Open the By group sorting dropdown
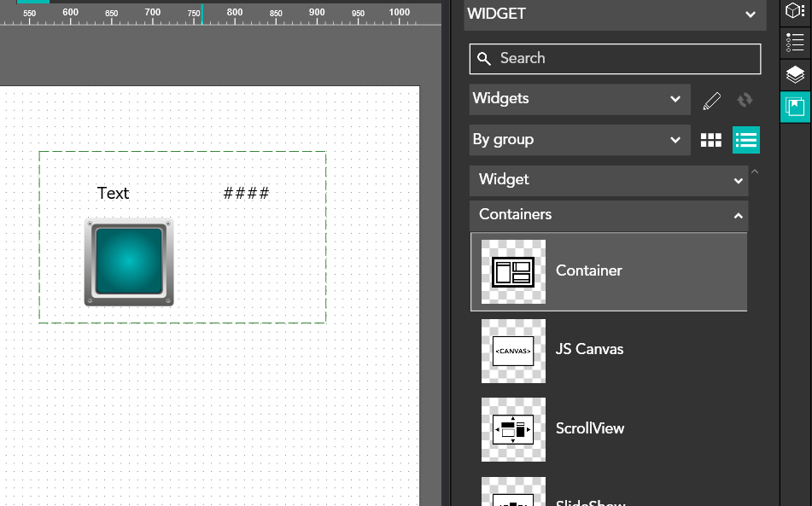Image resolution: width=812 pixels, height=506 pixels. [x=579, y=140]
